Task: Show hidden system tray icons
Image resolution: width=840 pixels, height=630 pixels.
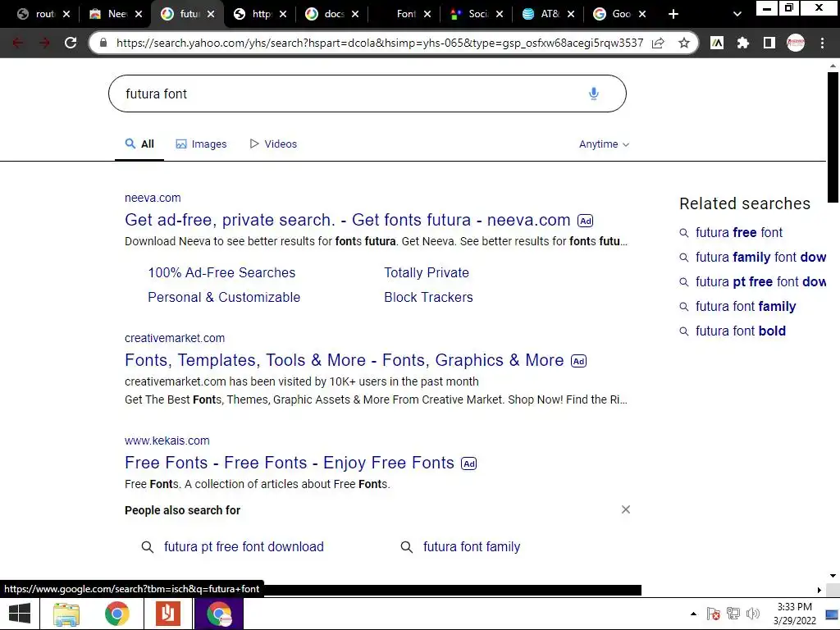Action: [x=693, y=614]
